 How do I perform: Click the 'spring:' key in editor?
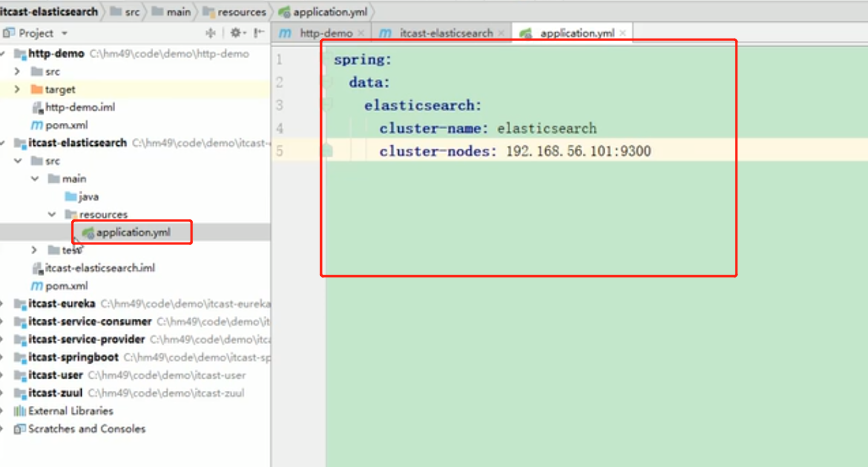click(363, 60)
